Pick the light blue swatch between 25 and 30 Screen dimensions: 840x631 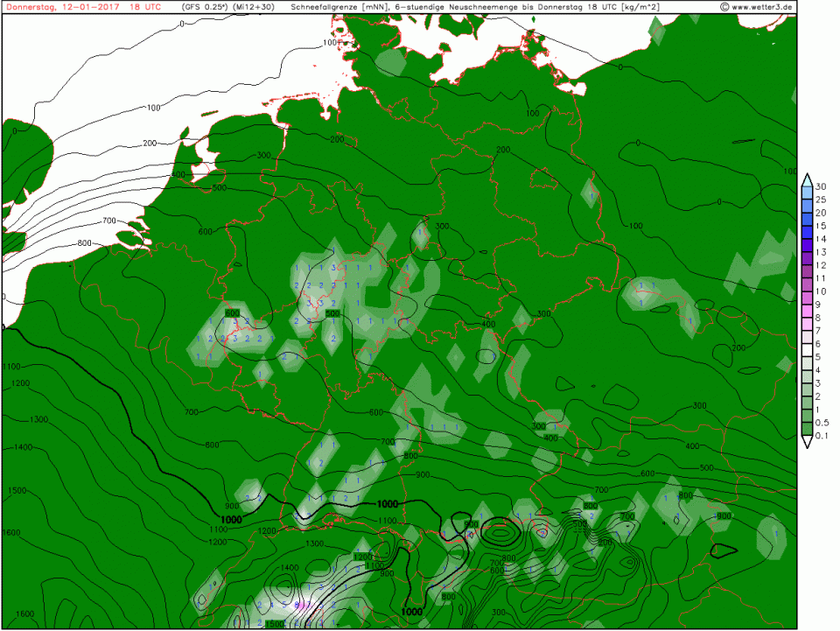coord(808,193)
